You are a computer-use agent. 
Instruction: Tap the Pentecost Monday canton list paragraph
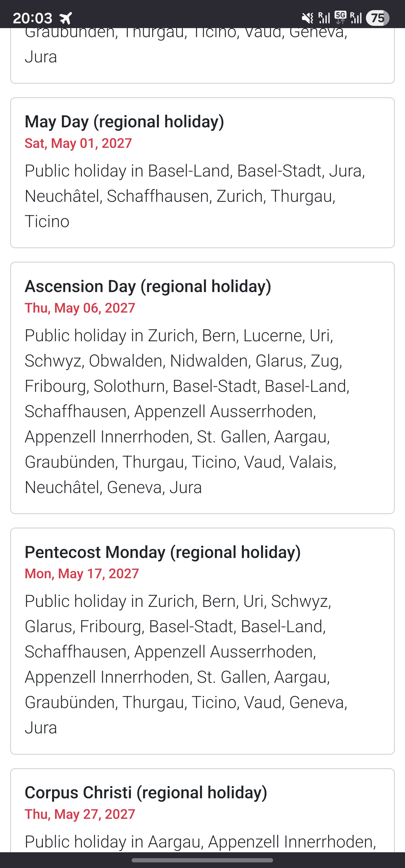pyautogui.click(x=186, y=664)
